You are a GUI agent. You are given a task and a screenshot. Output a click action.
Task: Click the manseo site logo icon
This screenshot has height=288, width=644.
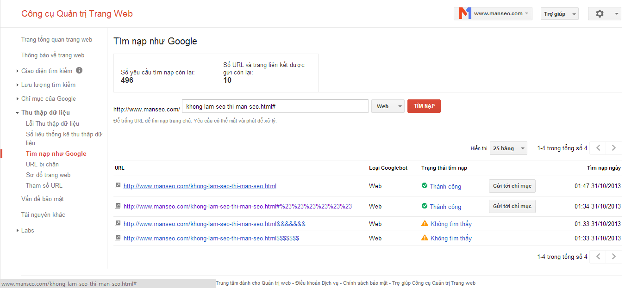click(x=465, y=13)
